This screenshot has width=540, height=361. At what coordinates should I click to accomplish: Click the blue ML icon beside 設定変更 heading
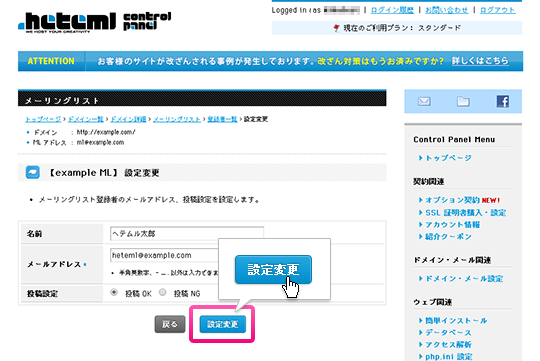tap(33, 172)
